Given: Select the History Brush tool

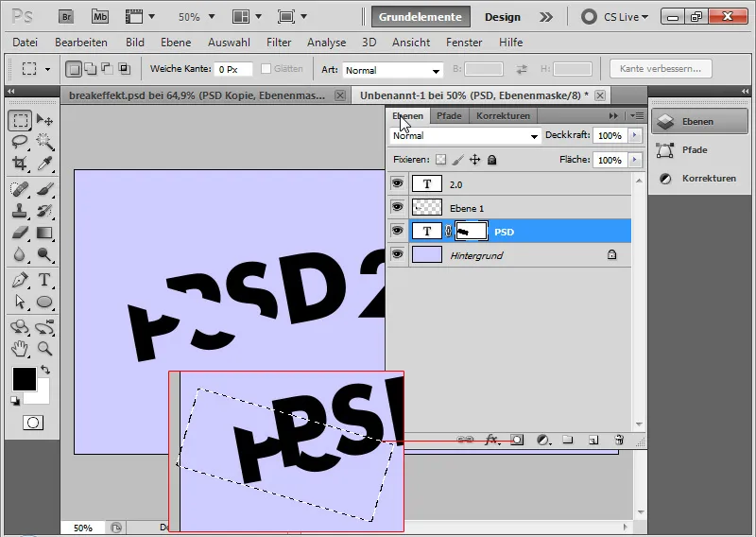Looking at the screenshot, I should [44, 211].
